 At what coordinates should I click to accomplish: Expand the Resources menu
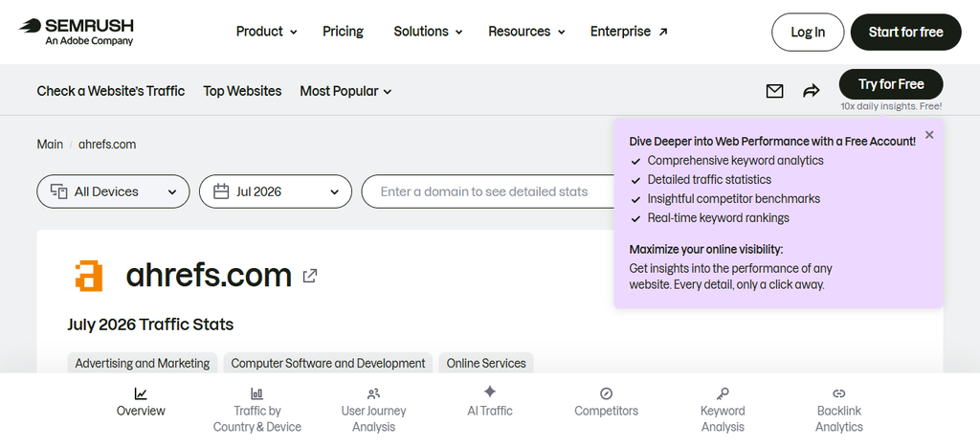coord(527,32)
